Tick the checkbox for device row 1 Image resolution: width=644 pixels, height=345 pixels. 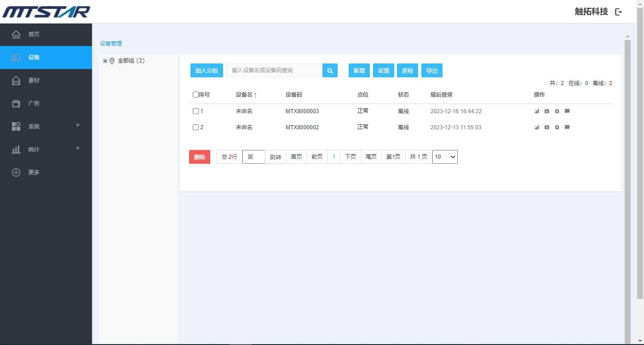(x=195, y=111)
